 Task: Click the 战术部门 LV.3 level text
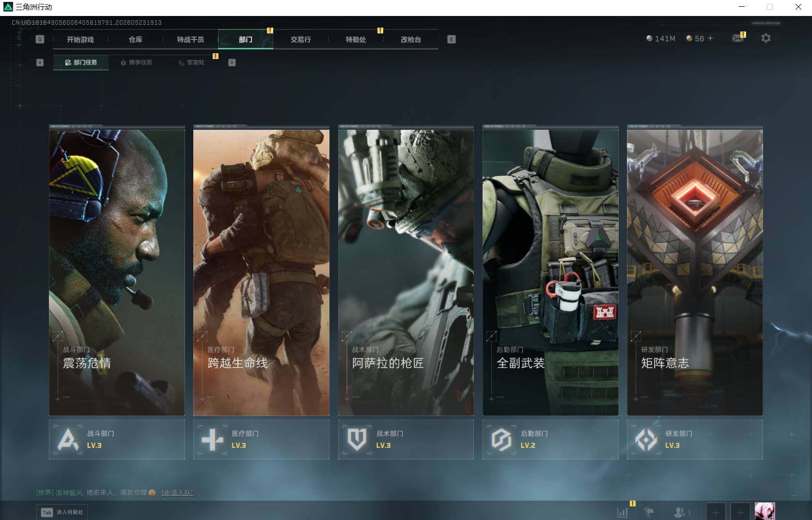[384, 445]
